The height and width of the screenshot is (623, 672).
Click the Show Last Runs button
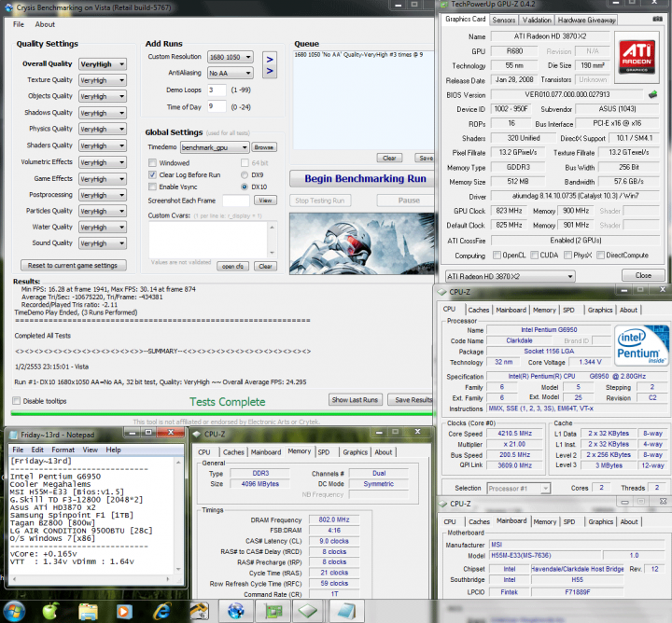click(355, 400)
